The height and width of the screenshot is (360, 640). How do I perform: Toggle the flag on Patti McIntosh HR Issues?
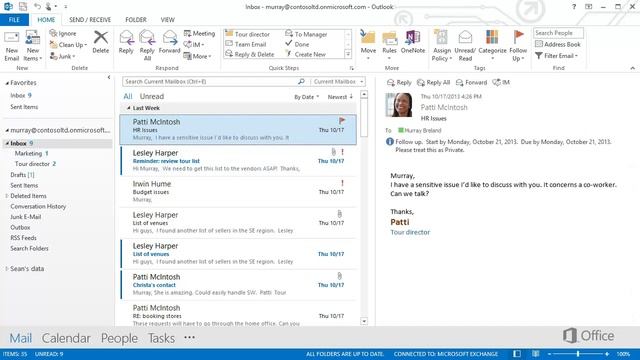pos(342,120)
